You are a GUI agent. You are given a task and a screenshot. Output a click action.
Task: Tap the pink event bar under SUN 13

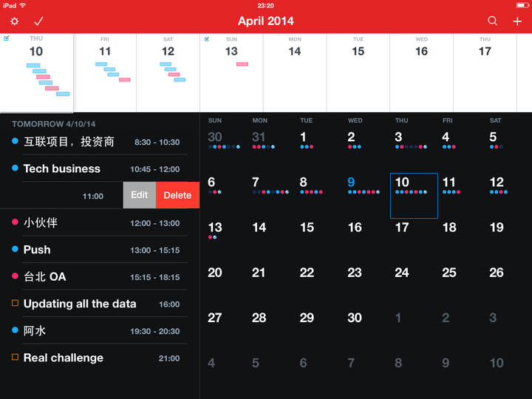tap(242, 64)
